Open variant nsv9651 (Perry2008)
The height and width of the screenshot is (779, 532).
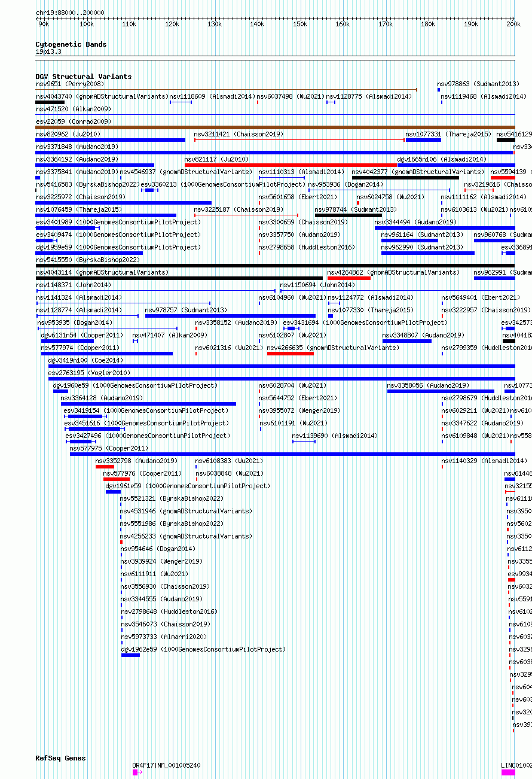[x=70, y=84]
